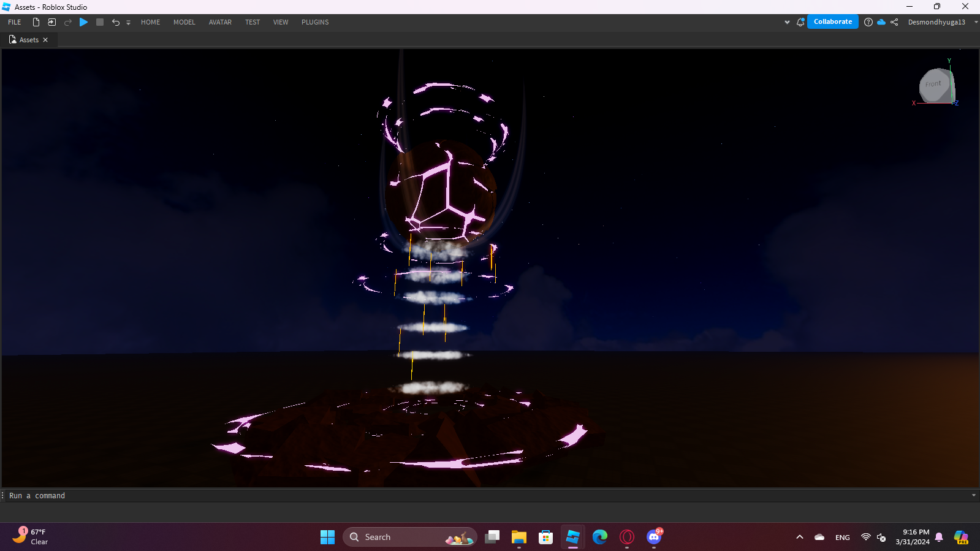
Task: Switch to the AVATAR ribbon tab
Action: [x=220, y=22]
